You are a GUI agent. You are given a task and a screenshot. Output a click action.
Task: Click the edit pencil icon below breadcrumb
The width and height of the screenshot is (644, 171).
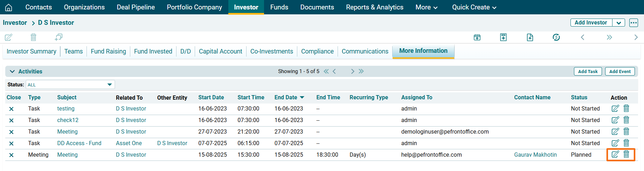point(9,37)
